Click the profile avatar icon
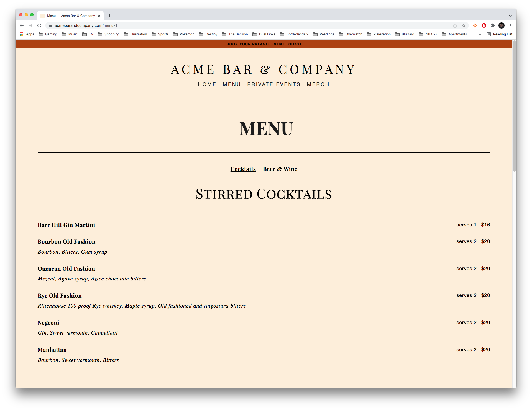 pyautogui.click(x=502, y=25)
